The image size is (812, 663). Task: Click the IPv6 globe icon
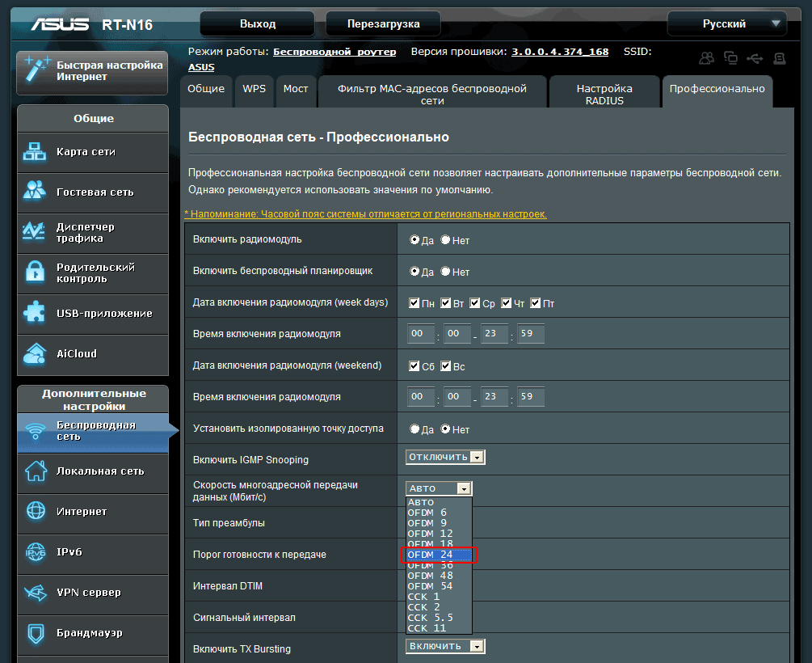click(36, 551)
